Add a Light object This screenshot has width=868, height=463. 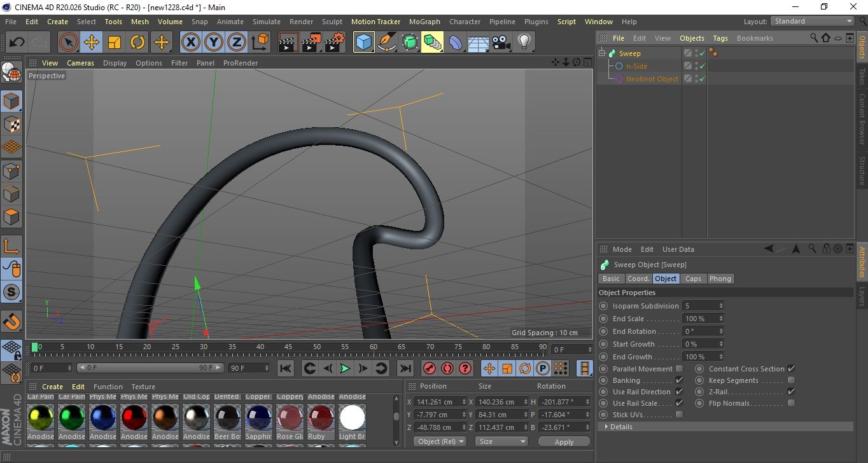tap(524, 43)
